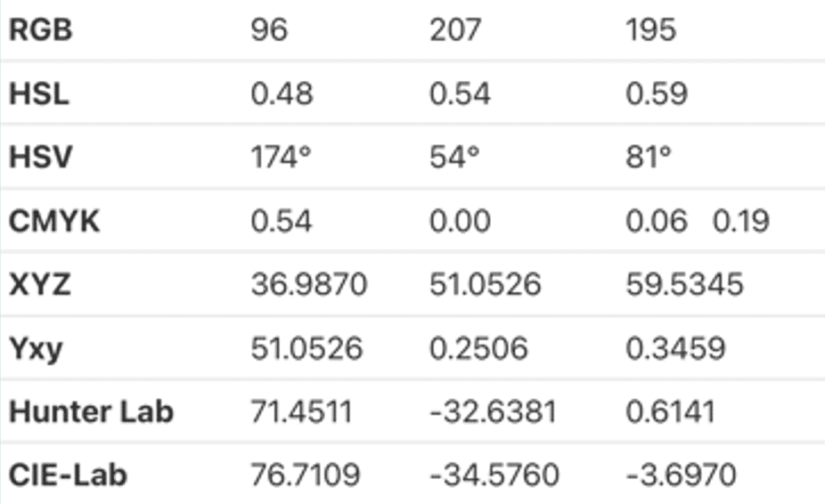Select the CMYK black value 0.19

(741, 221)
